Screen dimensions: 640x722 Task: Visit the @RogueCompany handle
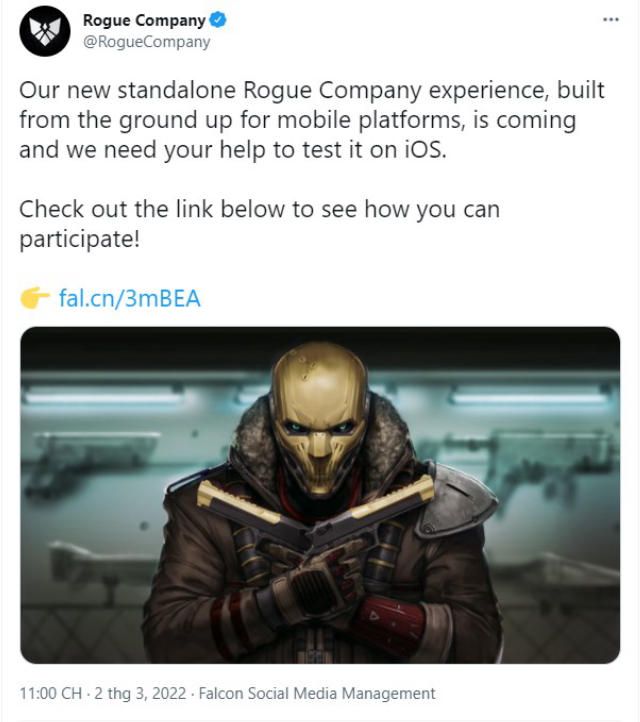coord(146,42)
